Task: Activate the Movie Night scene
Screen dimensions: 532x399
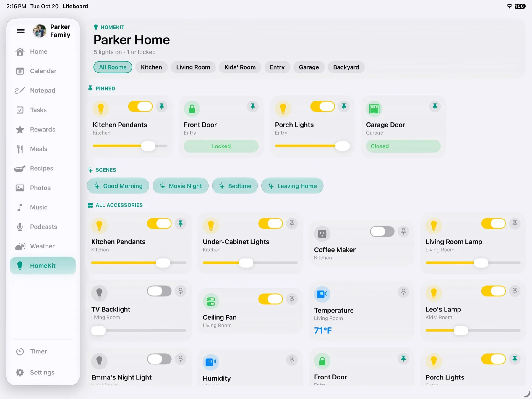Action: coord(181,186)
